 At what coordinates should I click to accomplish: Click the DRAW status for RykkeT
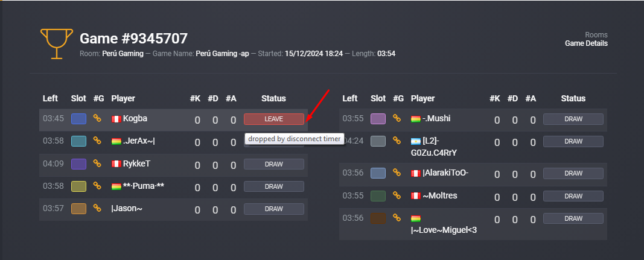274,164
